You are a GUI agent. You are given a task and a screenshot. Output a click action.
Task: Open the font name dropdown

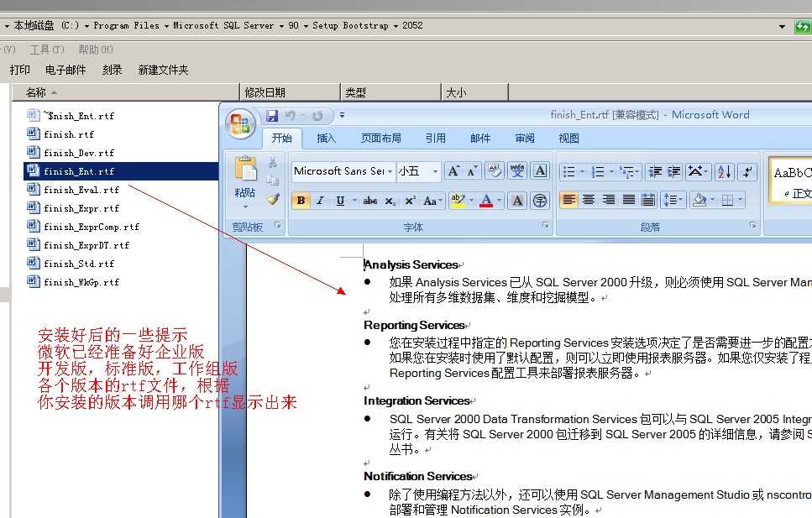click(390, 171)
